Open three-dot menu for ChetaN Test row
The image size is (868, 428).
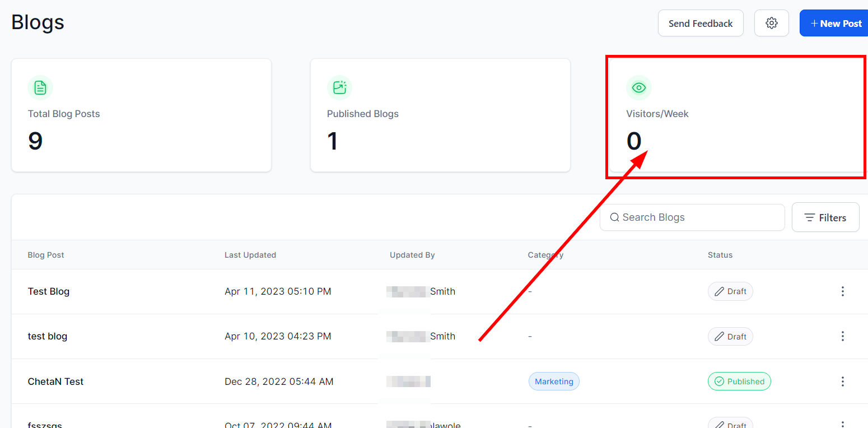point(842,382)
